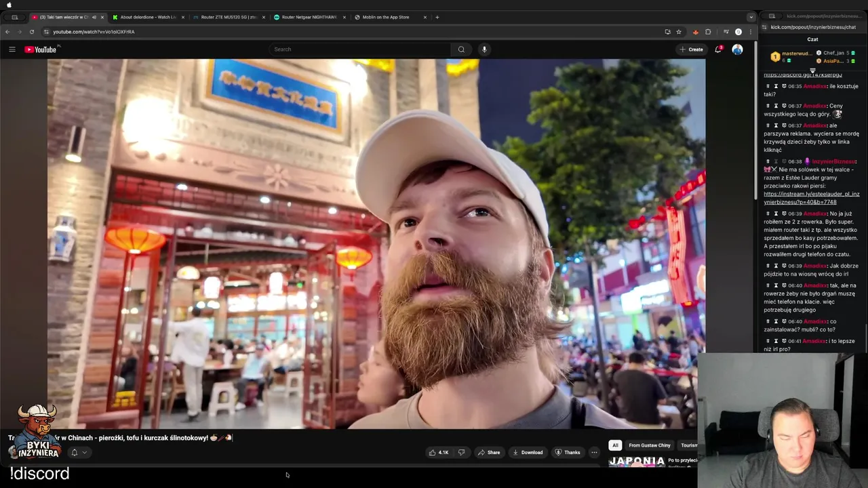The height and width of the screenshot is (488, 868).
Task: Click Chef_jan in the chat leaderboard
Action: 833,53
